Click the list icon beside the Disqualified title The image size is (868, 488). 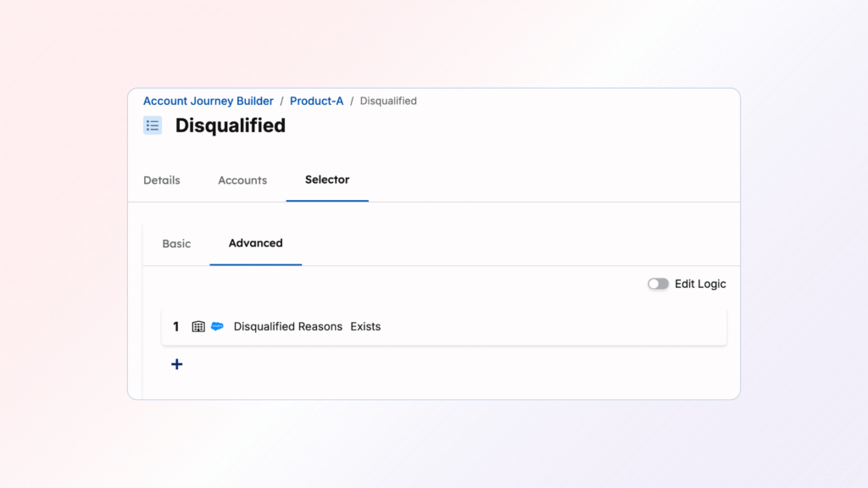153,125
